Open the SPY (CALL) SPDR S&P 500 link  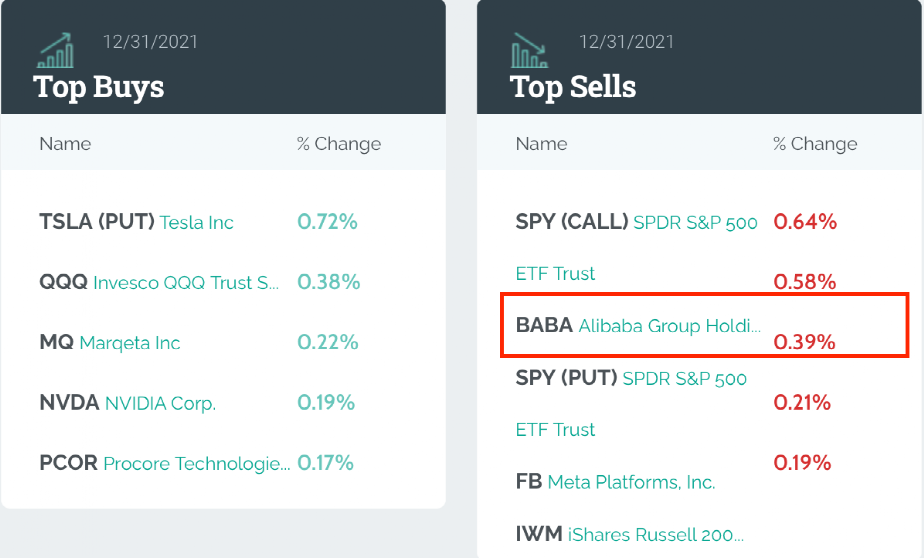[x=636, y=222]
